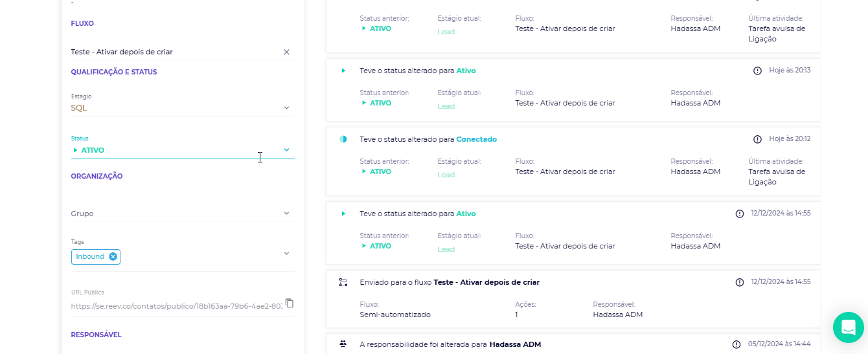Click the Ativo status text in the 20:13 entry

pyautogui.click(x=466, y=71)
